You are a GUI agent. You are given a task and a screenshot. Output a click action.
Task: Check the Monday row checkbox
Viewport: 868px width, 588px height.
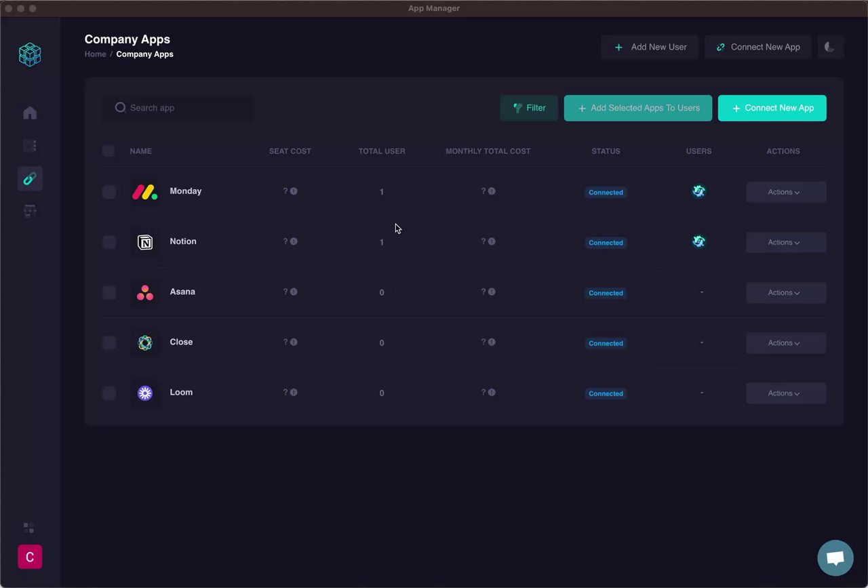[109, 192]
